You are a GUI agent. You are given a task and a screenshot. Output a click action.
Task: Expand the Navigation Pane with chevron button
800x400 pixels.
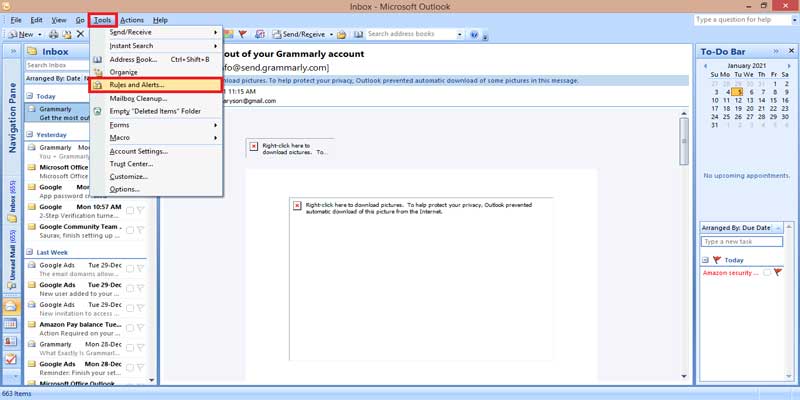pos(13,52)
